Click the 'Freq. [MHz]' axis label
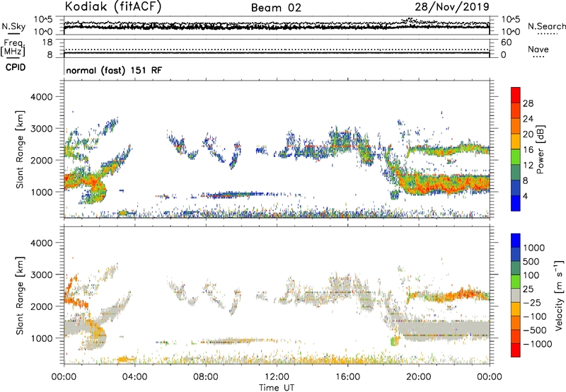 pos(13,48)
